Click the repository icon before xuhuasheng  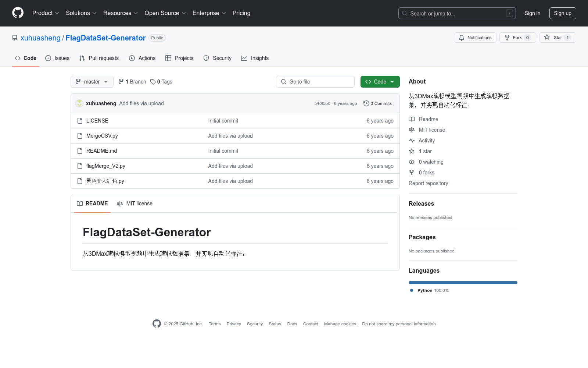coord(15,38)
